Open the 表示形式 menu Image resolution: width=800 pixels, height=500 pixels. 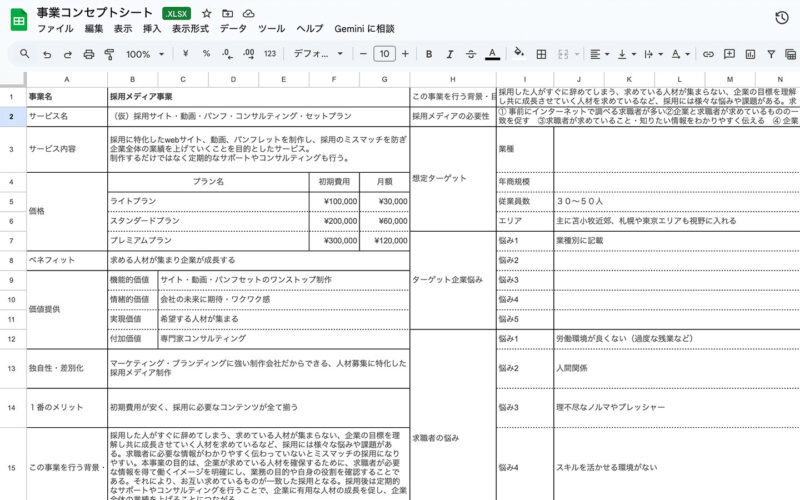click(189, 29)
